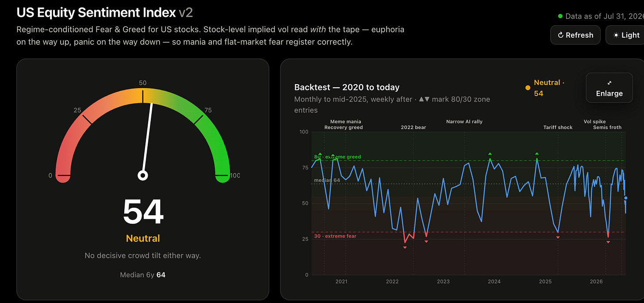Click the blue current-value dot on chart
Screen dimensions: 644x303
point(625,198)
